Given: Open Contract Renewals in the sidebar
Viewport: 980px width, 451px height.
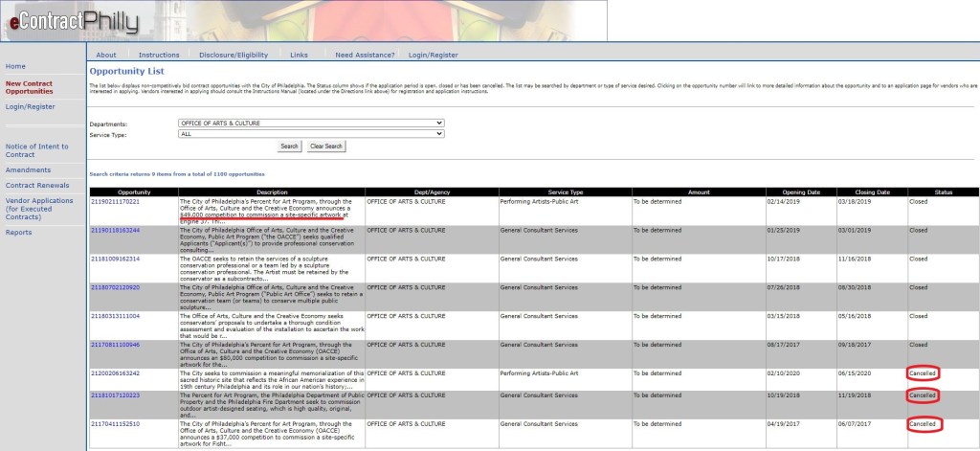Looking at the screenshot, I should pos(37,184).
